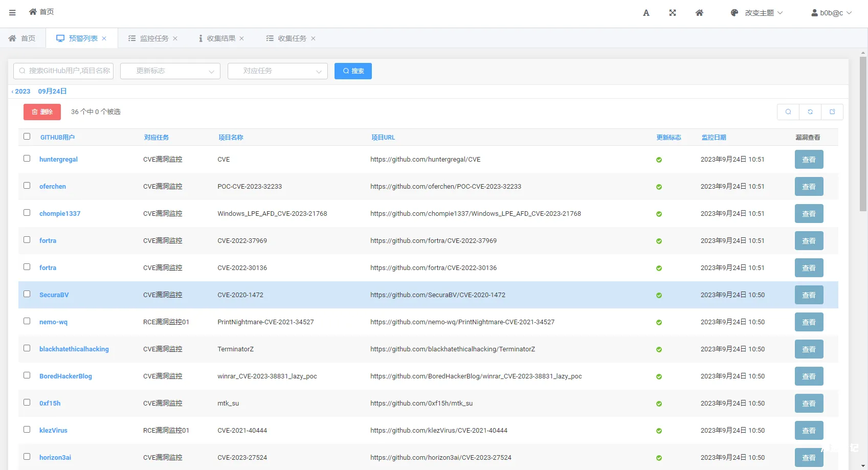
Task: Click the export icon above the table
Action: pyautogui.click(x=832, y=112)
